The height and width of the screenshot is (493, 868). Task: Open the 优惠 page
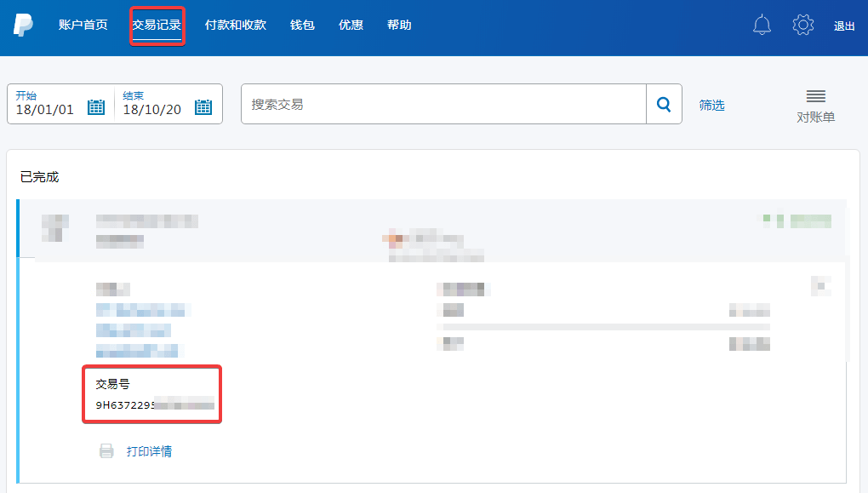click(351, 26)
